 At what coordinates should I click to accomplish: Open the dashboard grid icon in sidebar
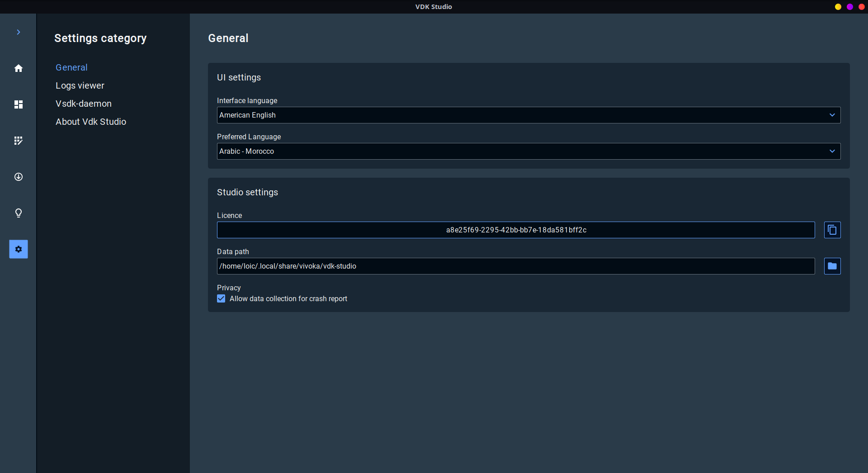click(x=19, y=104)
